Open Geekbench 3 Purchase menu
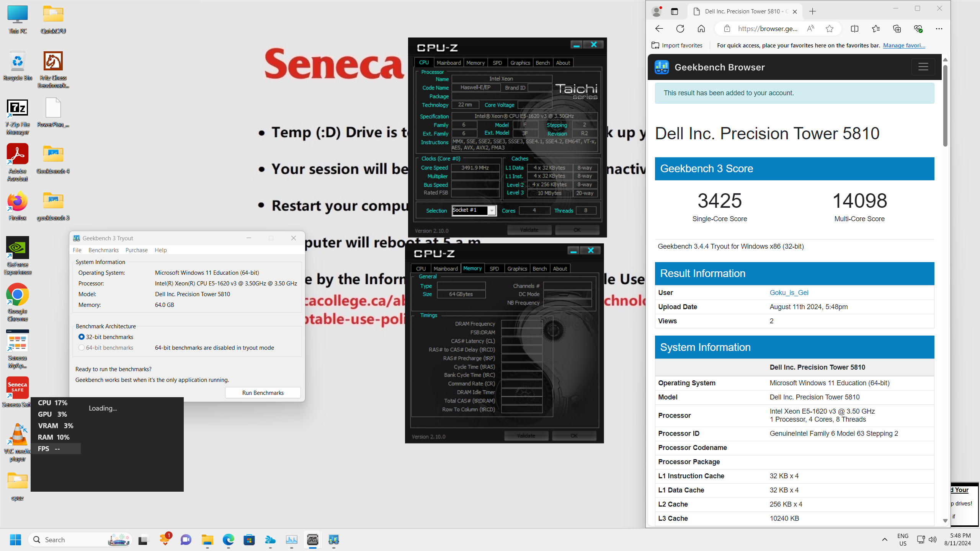The width and height of the screenshot is (980, 551). click(136, 250)
